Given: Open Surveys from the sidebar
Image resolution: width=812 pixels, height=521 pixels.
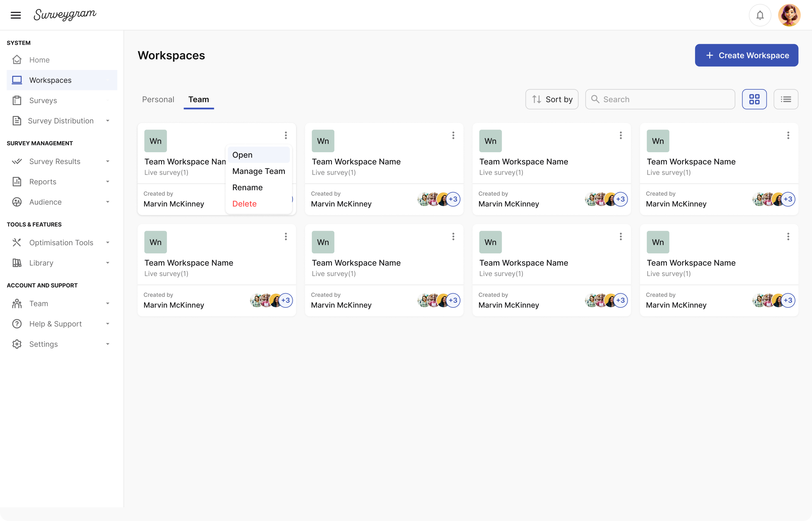Looking at the screenshot, I should pos(43,101).
